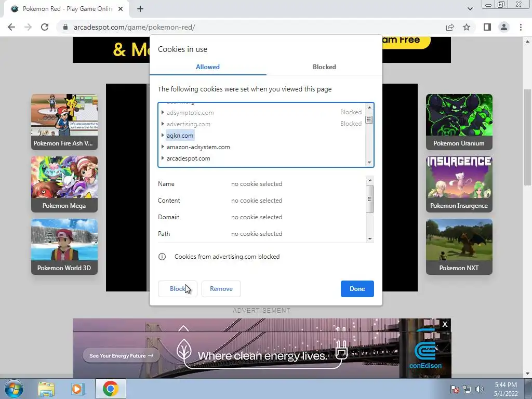Select adsymptotic.com in the cookie list
This screenshot has height=399, width=532.
coord(190,113)
